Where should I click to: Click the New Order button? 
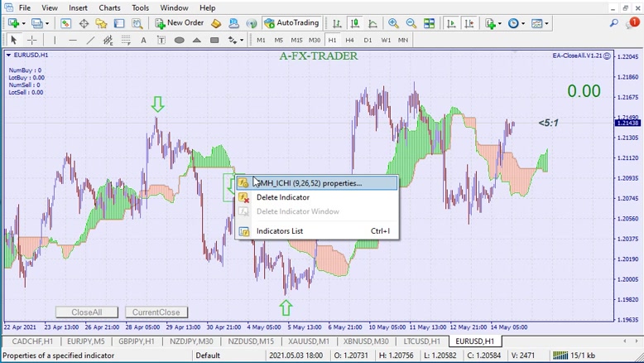(180, 23)
